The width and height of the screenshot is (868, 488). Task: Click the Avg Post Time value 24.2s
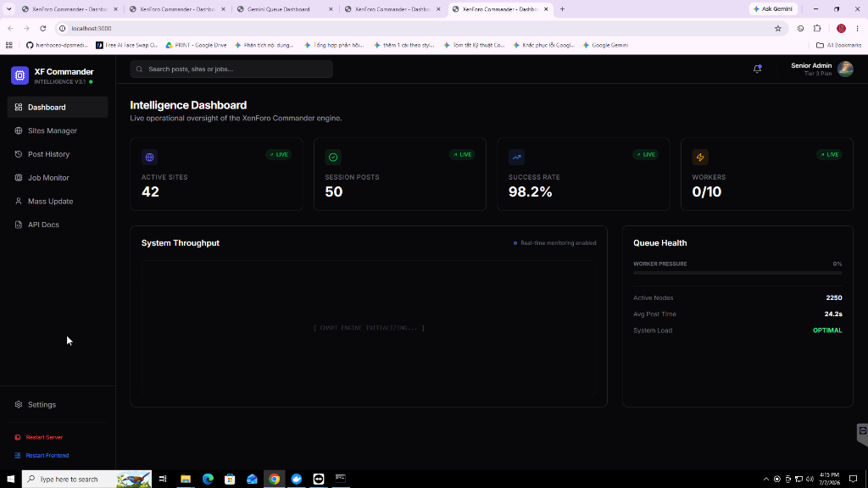tap(833, 313)
